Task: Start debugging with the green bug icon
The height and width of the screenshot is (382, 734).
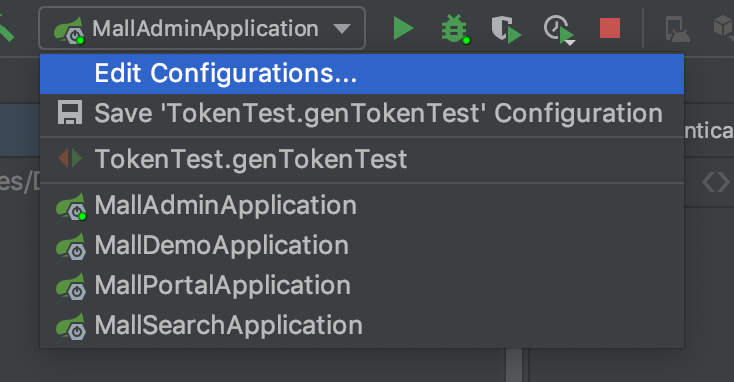Action: (x=455, y=29)
